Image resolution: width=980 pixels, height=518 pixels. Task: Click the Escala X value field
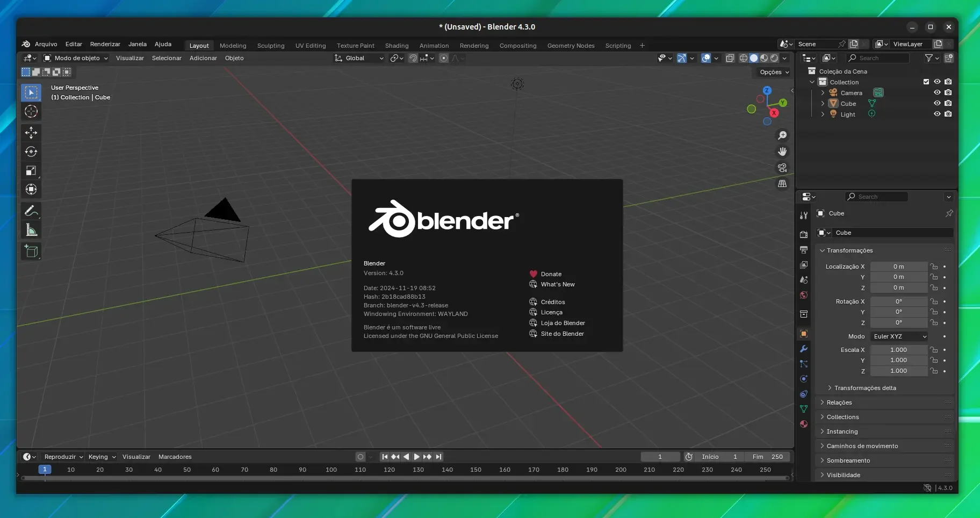[899, 350]
